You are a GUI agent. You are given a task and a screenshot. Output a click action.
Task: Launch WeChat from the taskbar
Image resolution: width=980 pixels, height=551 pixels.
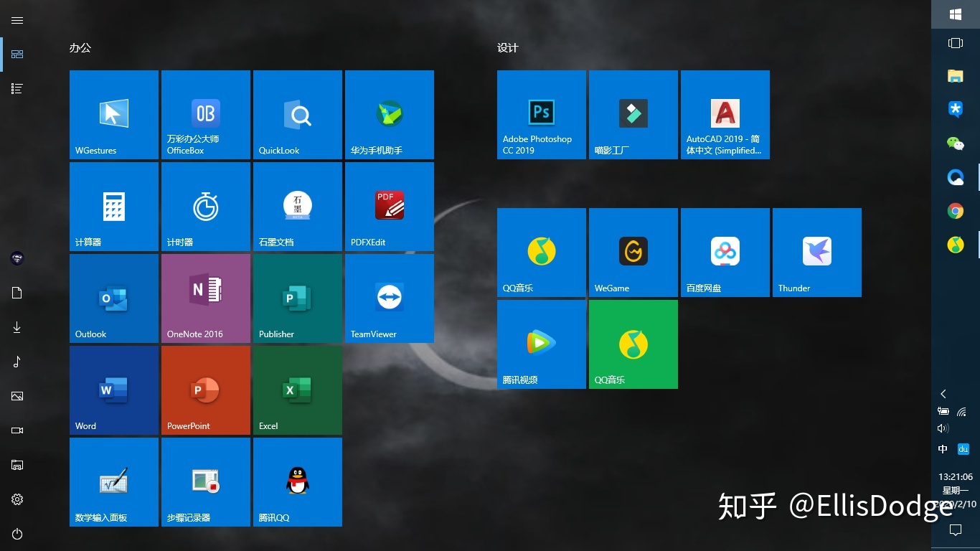point(955,143)
